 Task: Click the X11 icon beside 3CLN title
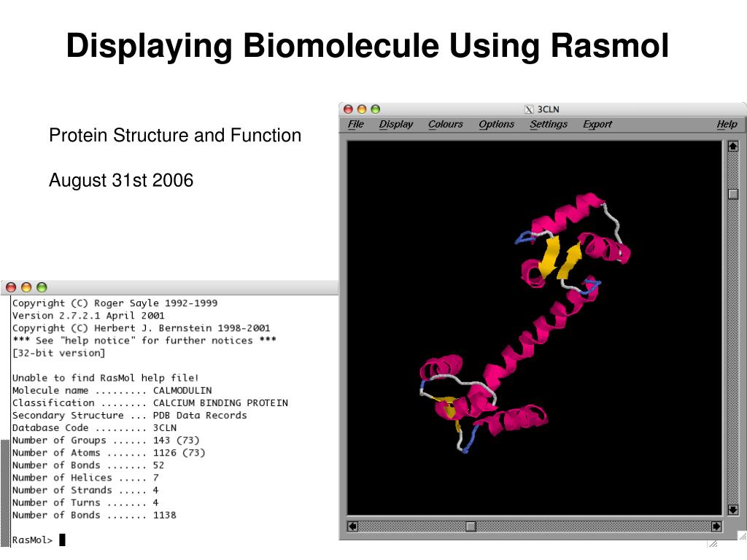[x=529, y=109]
